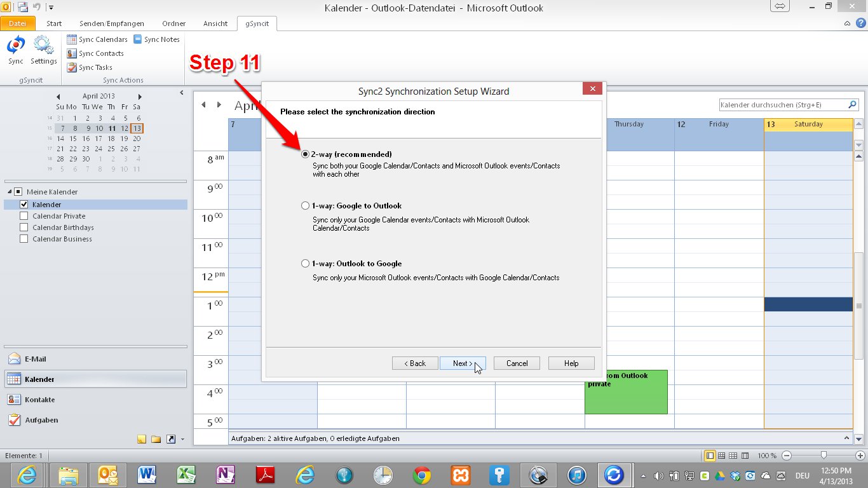Screen dimensions: 868x488
Task: Click the zoom slider in status bar
Action: [x=824, y=456]
